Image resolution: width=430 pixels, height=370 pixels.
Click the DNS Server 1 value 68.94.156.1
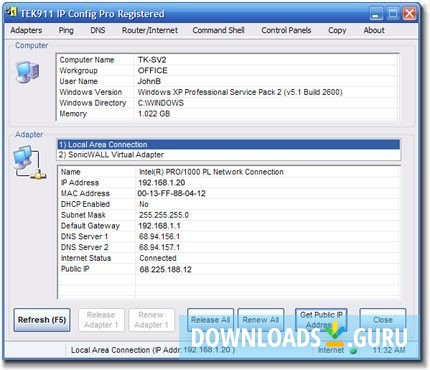160,236
